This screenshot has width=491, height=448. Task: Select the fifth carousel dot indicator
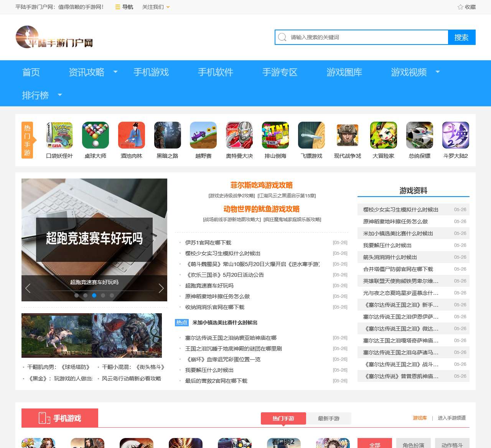pos(112,295)
